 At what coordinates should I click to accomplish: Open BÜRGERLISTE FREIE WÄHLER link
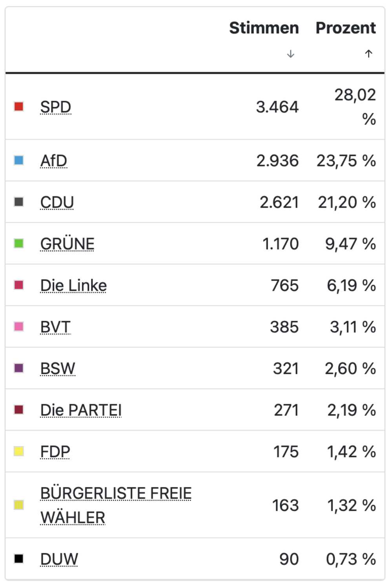[116, 505]
